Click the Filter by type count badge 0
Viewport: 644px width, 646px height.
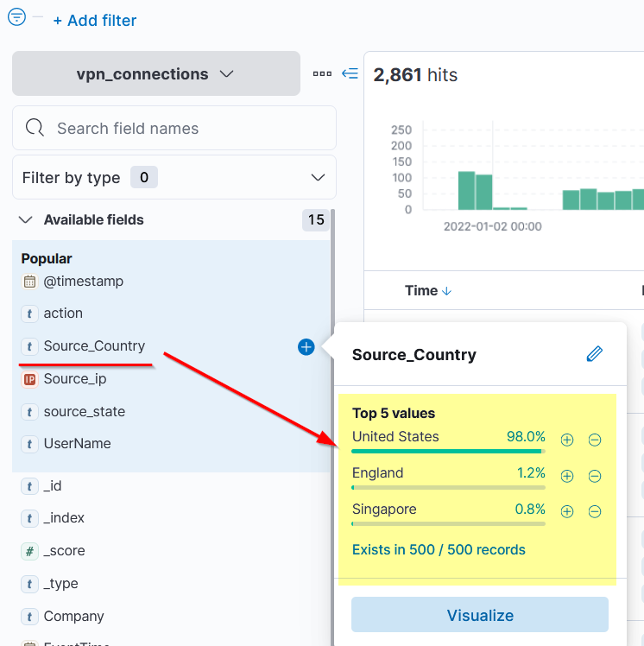(x=143, y=177)
